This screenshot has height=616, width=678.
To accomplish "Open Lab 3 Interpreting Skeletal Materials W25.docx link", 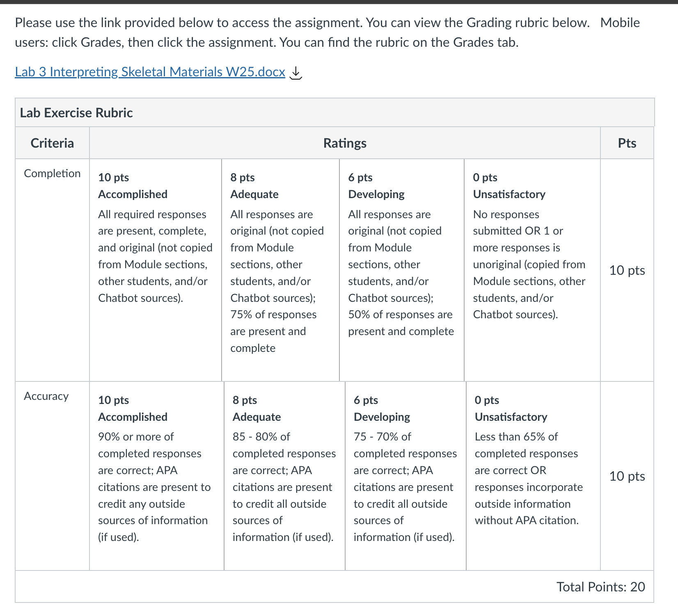I will click(150, 72).
